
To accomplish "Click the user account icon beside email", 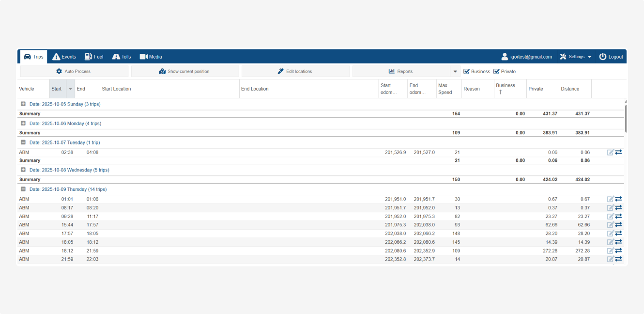I will tap(505, 57).
